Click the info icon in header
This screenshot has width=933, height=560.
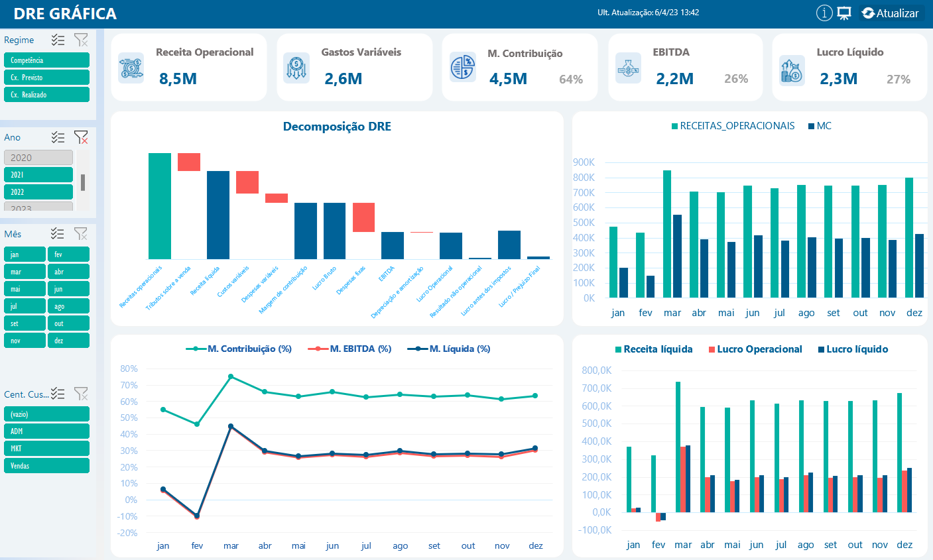[x=824, y=13]
